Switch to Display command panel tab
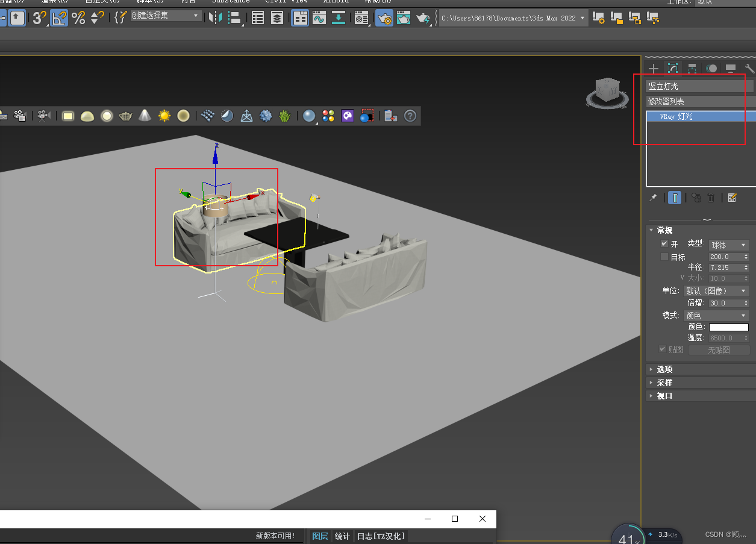Image resolution: width=756 pixels, height=544 pixels. coord(730,69)
